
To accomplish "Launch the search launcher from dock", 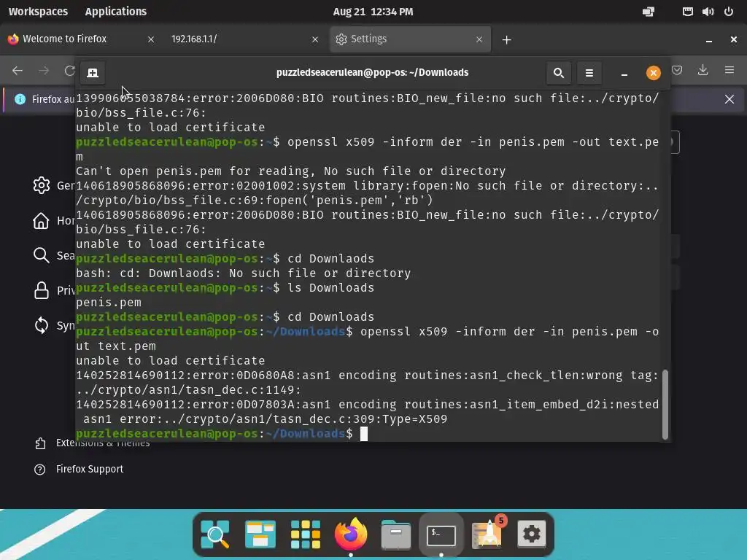I will (215, 534).
